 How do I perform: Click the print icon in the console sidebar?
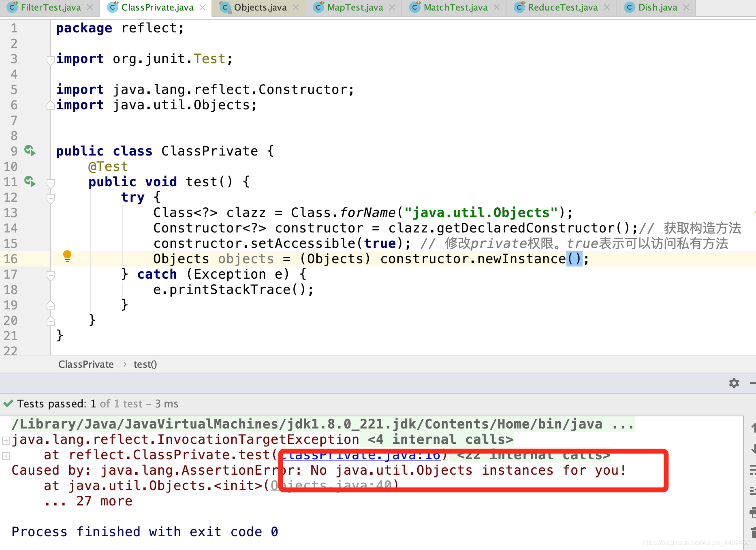coord(753,512)
